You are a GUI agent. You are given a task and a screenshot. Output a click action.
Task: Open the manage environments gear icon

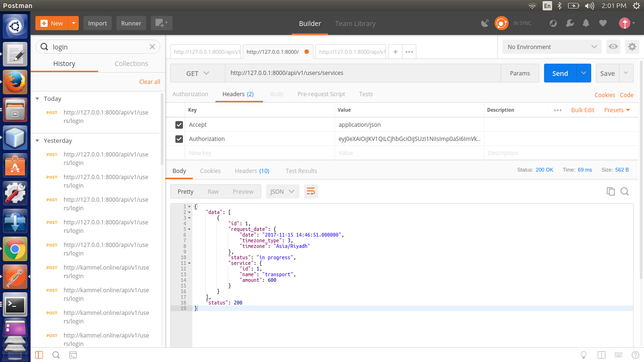click(632, 47)
